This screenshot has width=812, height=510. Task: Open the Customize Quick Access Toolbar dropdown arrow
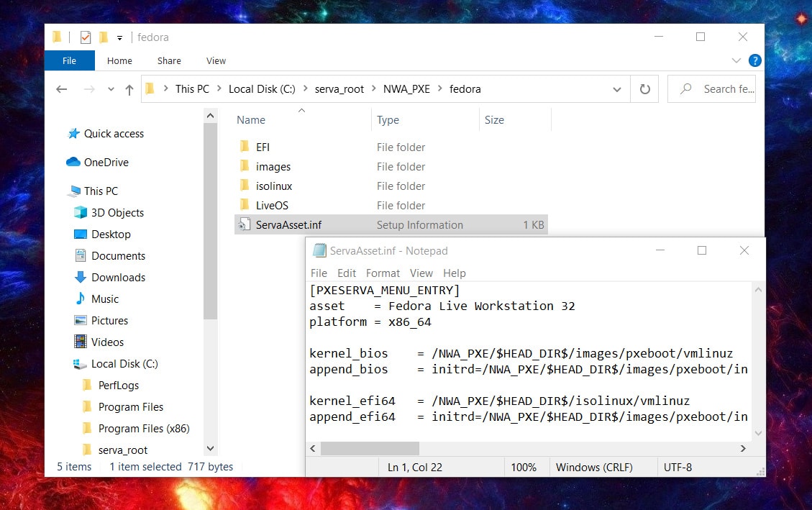coord(119,38)
